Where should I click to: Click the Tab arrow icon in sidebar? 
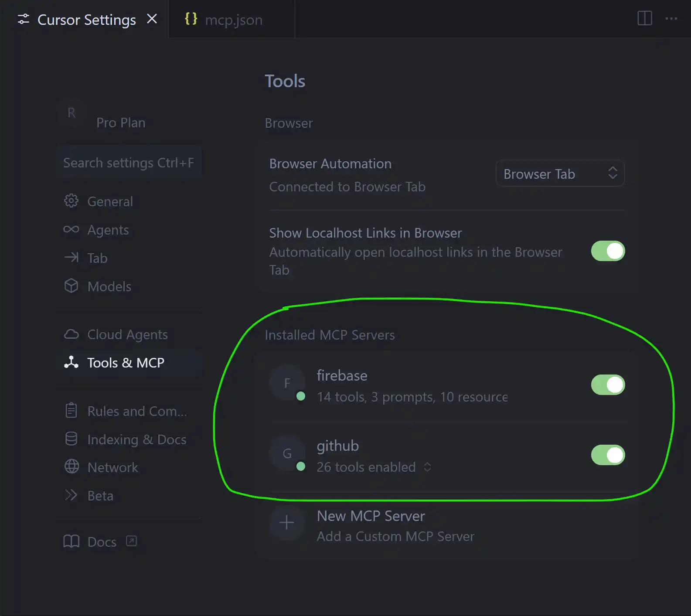pos(71,258)
